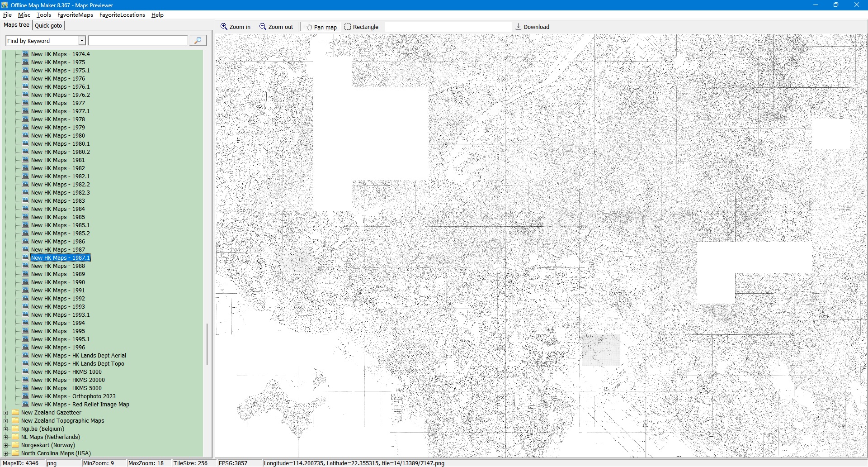This screenshot has height=467, width=868.
Task: Expand the New Zealand Topographic Maps folder
Action: [x=5, y=421]
